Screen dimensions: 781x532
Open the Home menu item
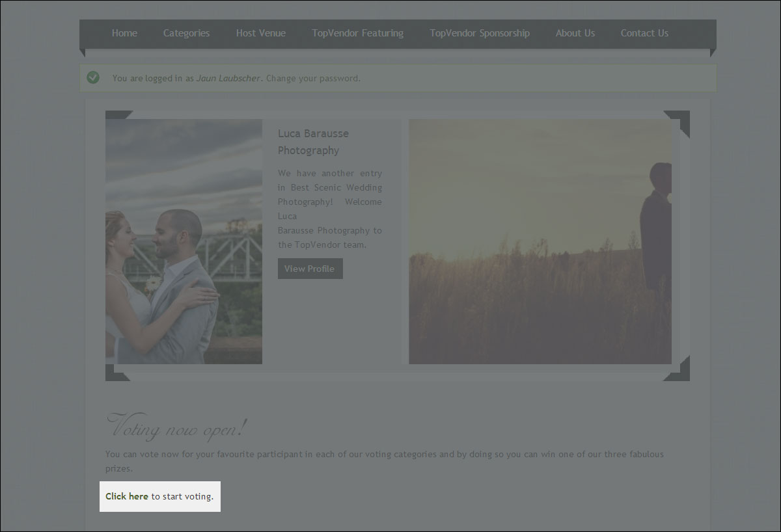click(124, 33)
